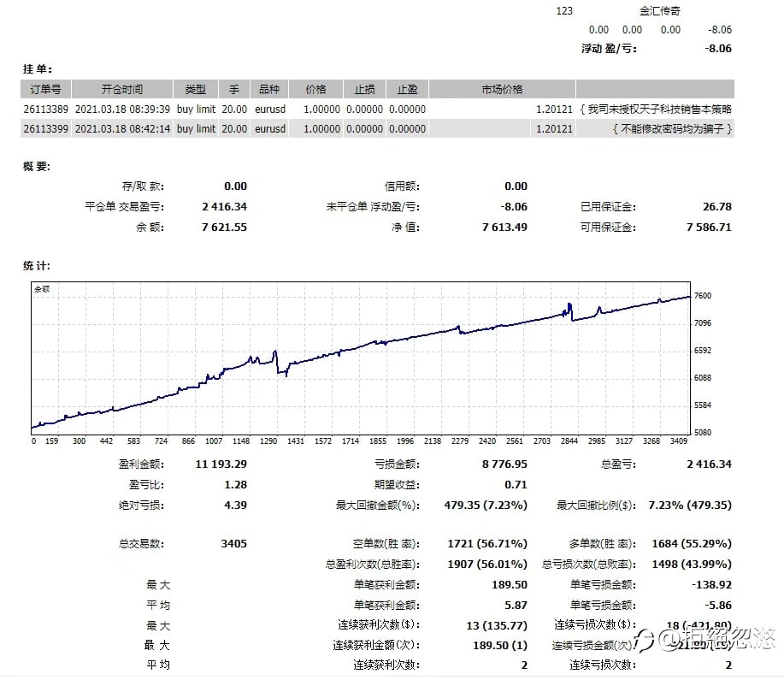Click the 类型 column header
The height and width of the screenshot is (680, 784).
(x=196, y=89)
